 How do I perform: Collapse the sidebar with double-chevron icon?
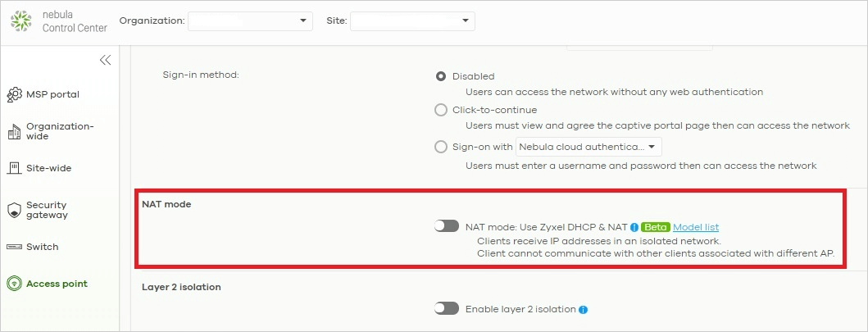pos(105,60)
